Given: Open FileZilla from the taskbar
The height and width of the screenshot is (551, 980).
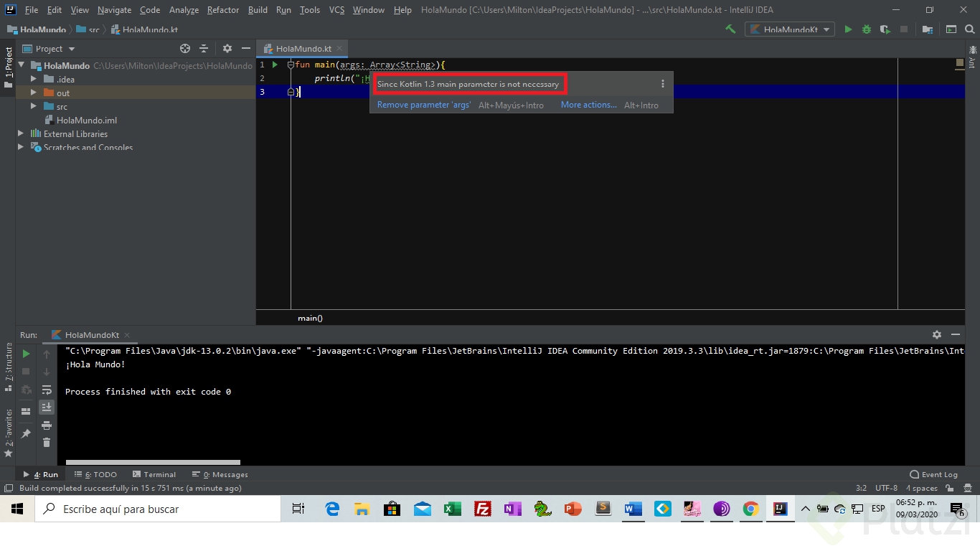Looking at the screenshot, I should coord(483,509).
